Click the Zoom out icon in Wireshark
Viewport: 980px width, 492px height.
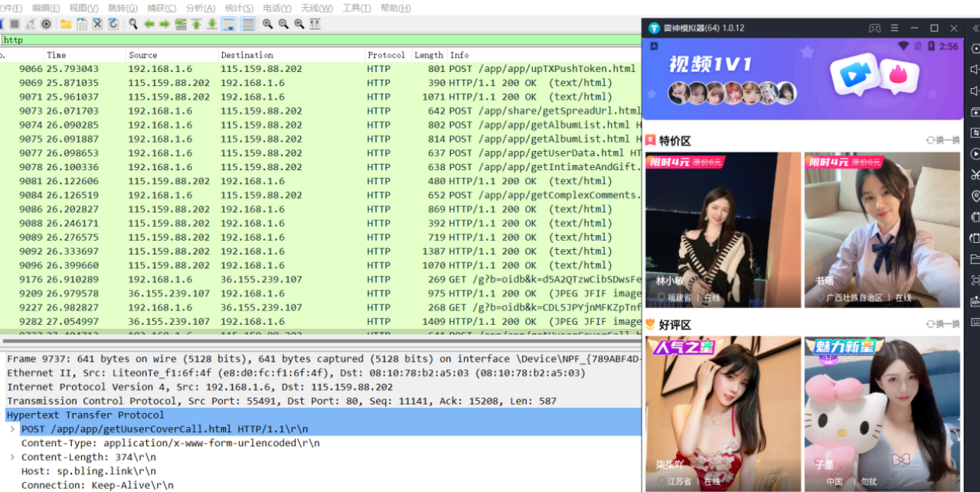283,24
